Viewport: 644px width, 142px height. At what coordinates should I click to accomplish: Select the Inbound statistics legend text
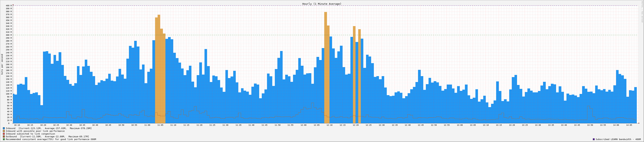point(49,128)
